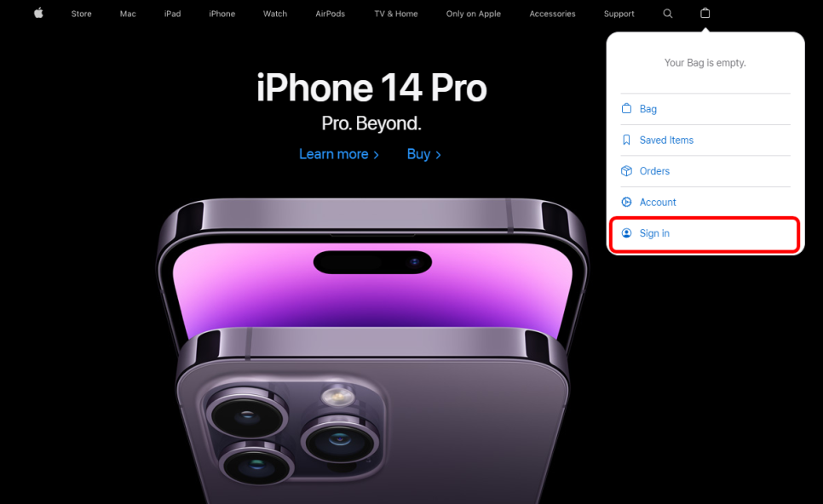The image size is (823, 504).
Task: Click the bag icon beside Bag link
Action: coord(626,109)
